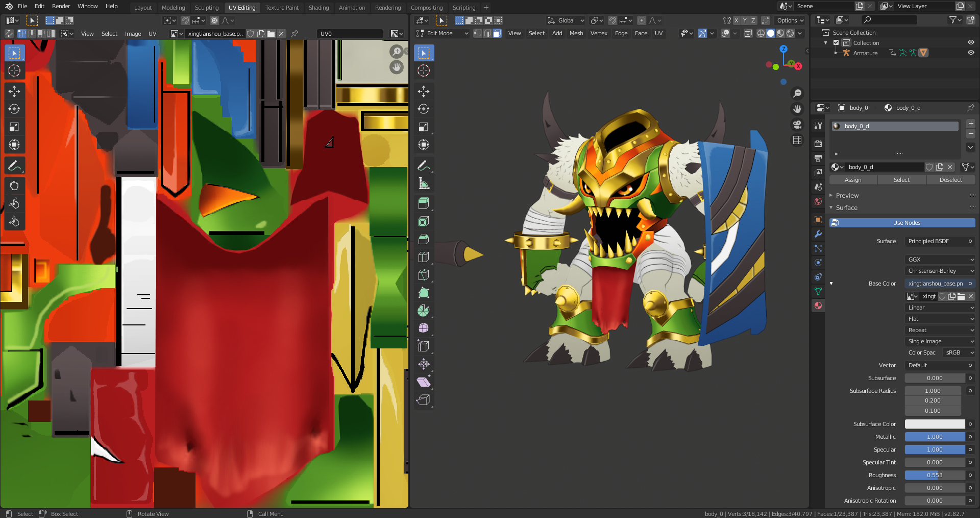Open the Linear interpolation dropdown
980x518 pixels.
pyautogui.click(x=940, y=308)
